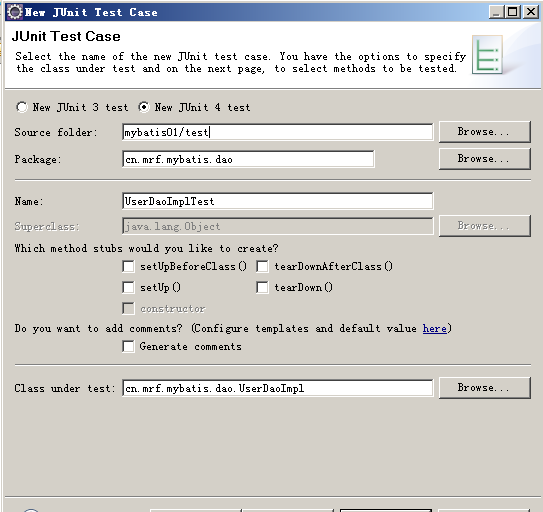Browse for the Source folder

484,132
